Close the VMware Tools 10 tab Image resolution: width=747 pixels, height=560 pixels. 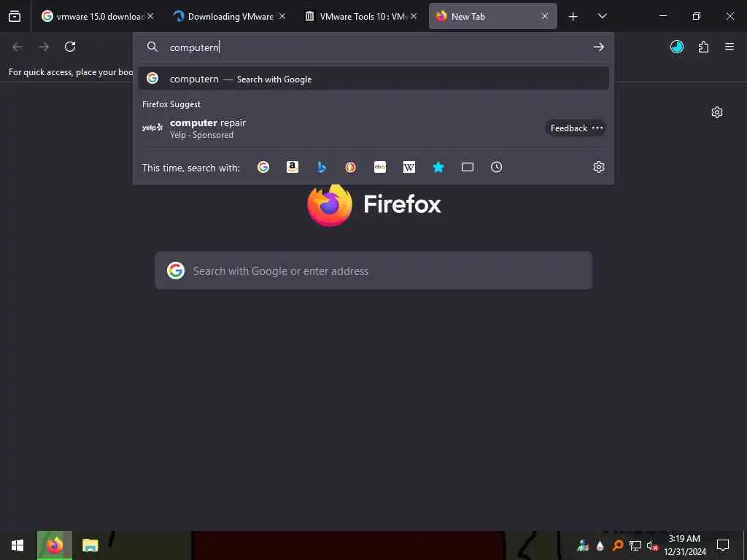point(414,16)
